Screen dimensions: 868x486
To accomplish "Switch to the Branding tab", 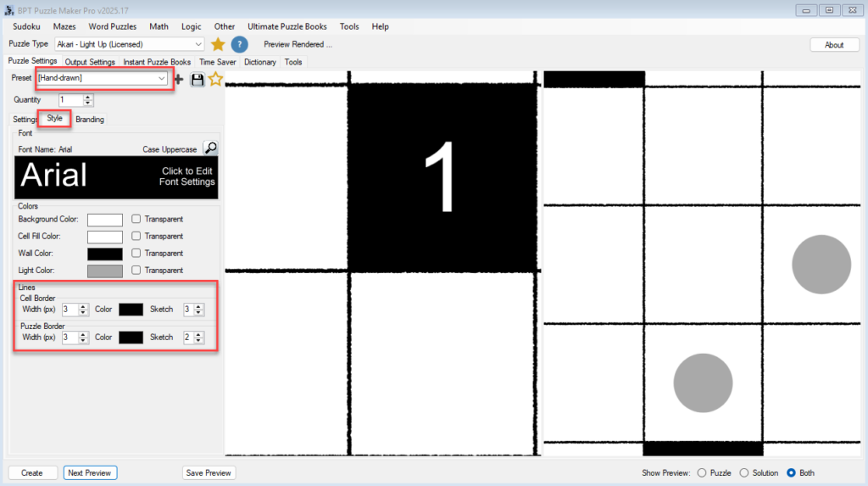I will pyautogui.click(x=90, y=120).
